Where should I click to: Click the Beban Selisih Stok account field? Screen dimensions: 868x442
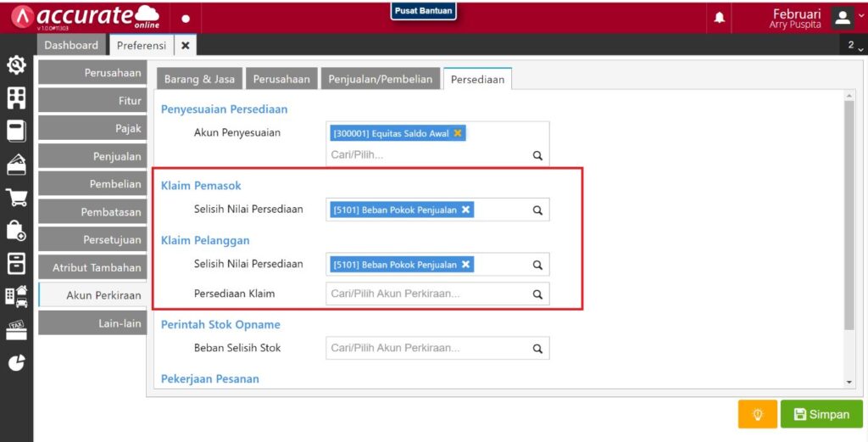(437, 349)
